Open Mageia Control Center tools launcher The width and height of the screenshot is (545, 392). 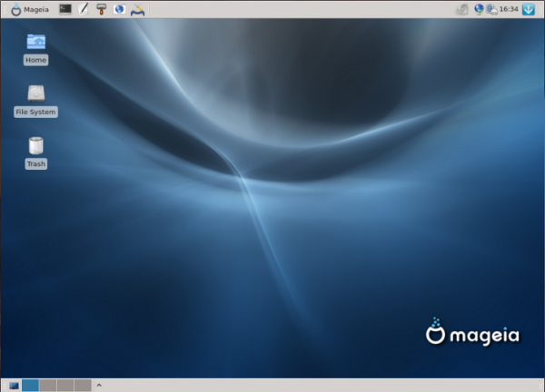click(138, 10)
